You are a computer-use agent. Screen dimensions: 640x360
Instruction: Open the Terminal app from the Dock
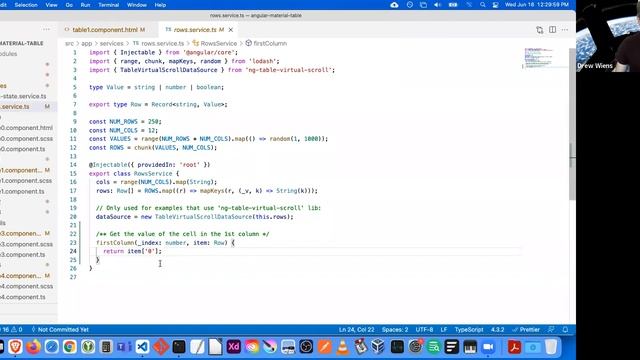(x=179, y=347)
